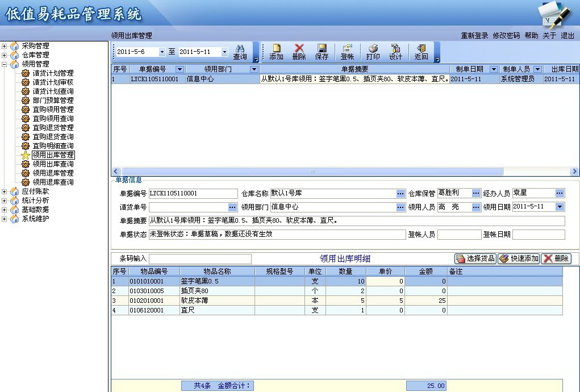Open 直购领用查询 in sidebar
The width and height of the screenshot is (580, 392).
[x=53, y=118]
